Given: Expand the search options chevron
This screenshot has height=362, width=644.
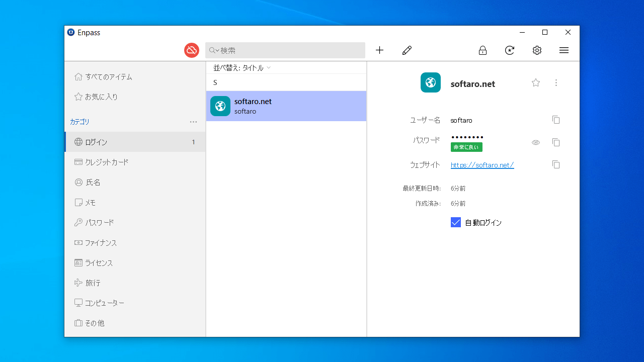Looking at the screenshot, I should coord(217,50).
